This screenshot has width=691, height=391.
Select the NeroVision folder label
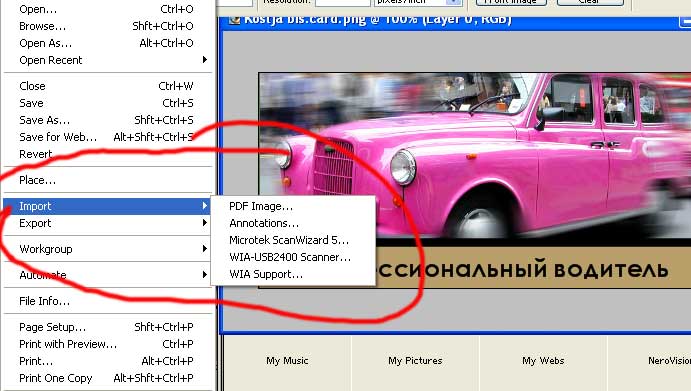(669, 361)
